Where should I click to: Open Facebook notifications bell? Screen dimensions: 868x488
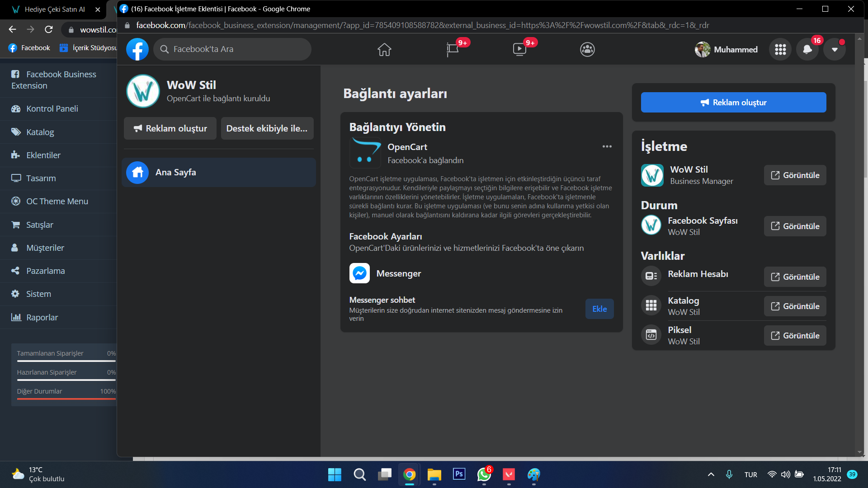[807, 49]
